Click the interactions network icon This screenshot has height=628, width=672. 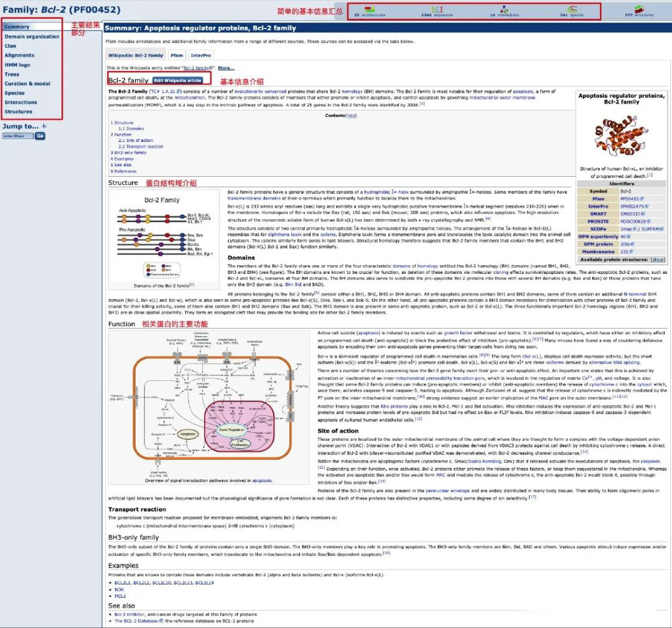[505, 9]
